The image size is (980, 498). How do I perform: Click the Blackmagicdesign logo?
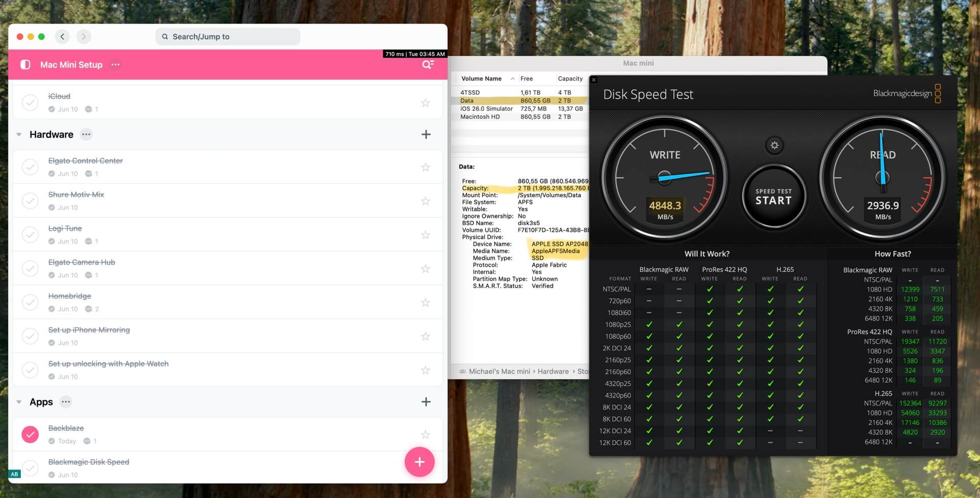(x=907, y=93)
